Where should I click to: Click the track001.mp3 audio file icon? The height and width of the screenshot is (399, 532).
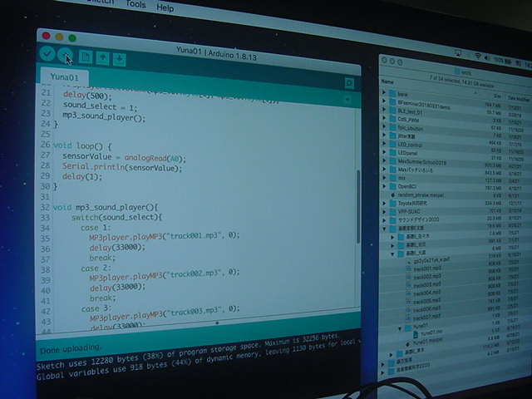click(x=408, y=269)
